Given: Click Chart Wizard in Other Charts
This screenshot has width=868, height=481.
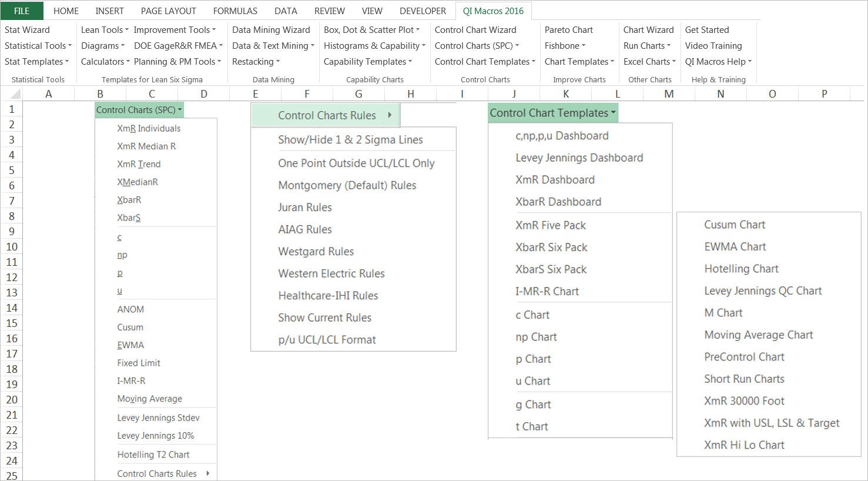Looking at the screenshot, I should click(648, 29).
